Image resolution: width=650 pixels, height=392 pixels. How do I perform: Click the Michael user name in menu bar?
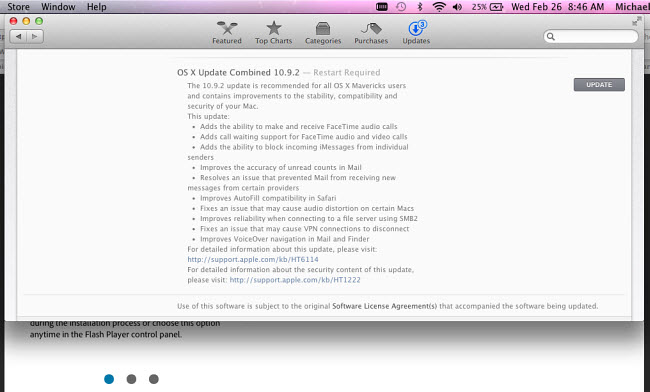point(632,7)
